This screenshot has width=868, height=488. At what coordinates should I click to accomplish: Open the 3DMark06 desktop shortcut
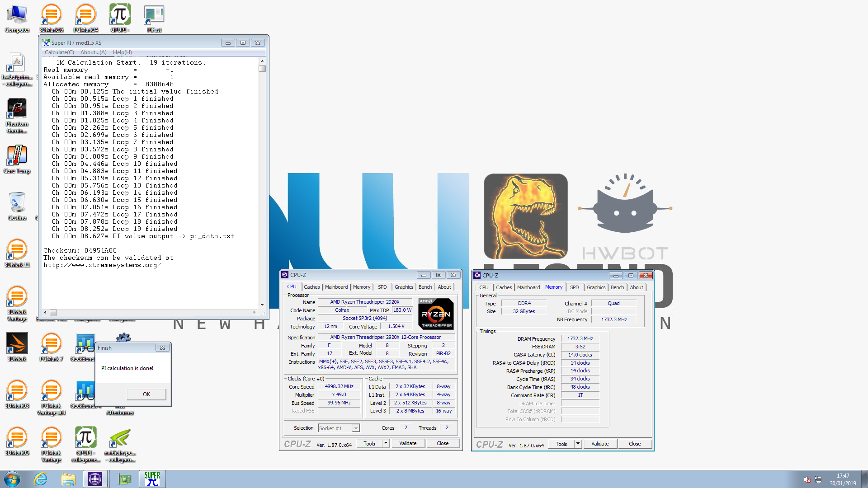(x=51, y=19)
